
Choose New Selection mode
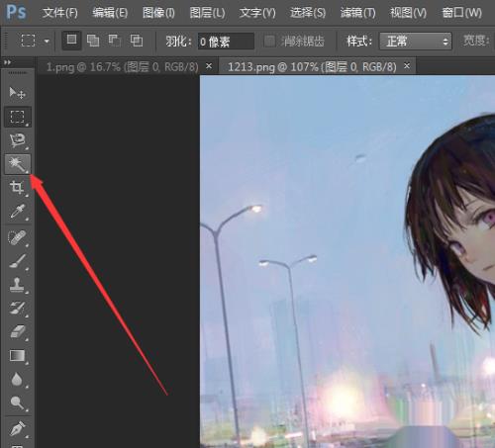pyautogui.click(x=71, y=41)
